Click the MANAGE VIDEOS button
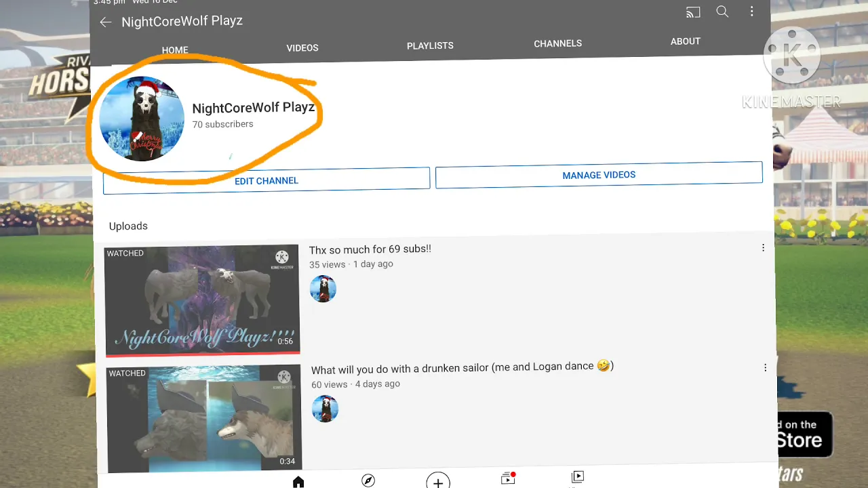This screenshot has height=488, width=868. 599,175
